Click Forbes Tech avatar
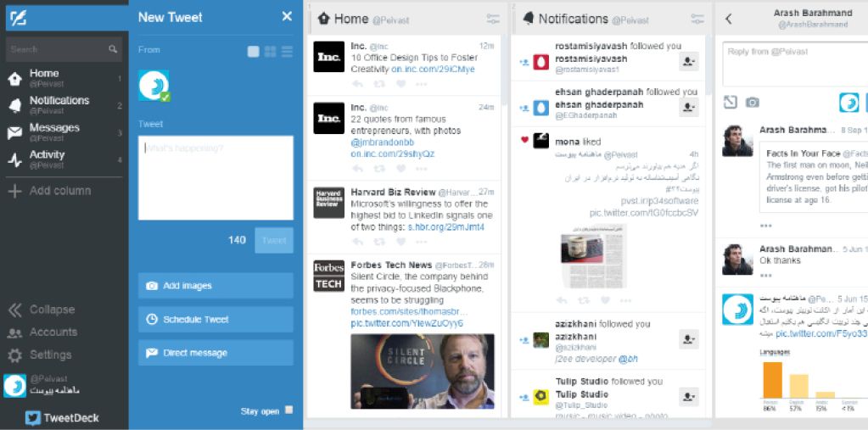868x430 pixels. (x=329, y=276)
